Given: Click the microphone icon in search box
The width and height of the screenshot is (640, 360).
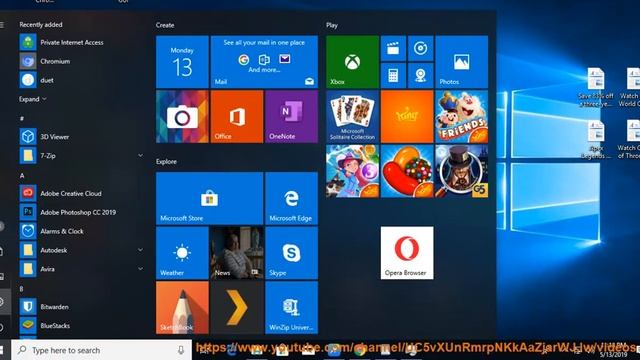Looking at the screenshot, I should coord(181,350).
